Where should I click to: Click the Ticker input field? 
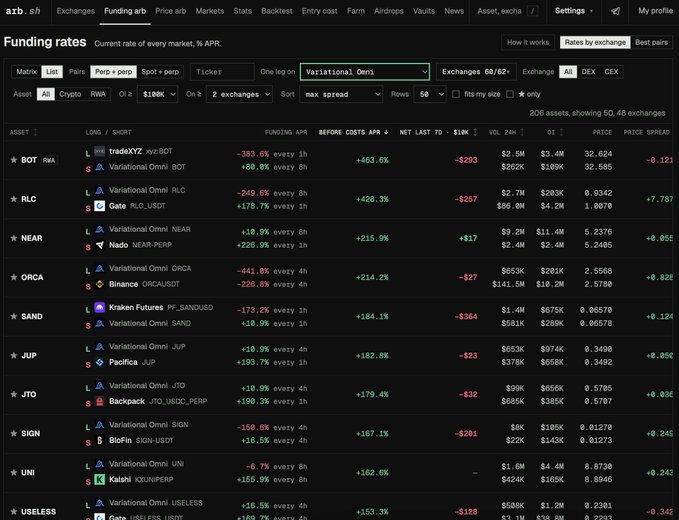tap(222, 72)
